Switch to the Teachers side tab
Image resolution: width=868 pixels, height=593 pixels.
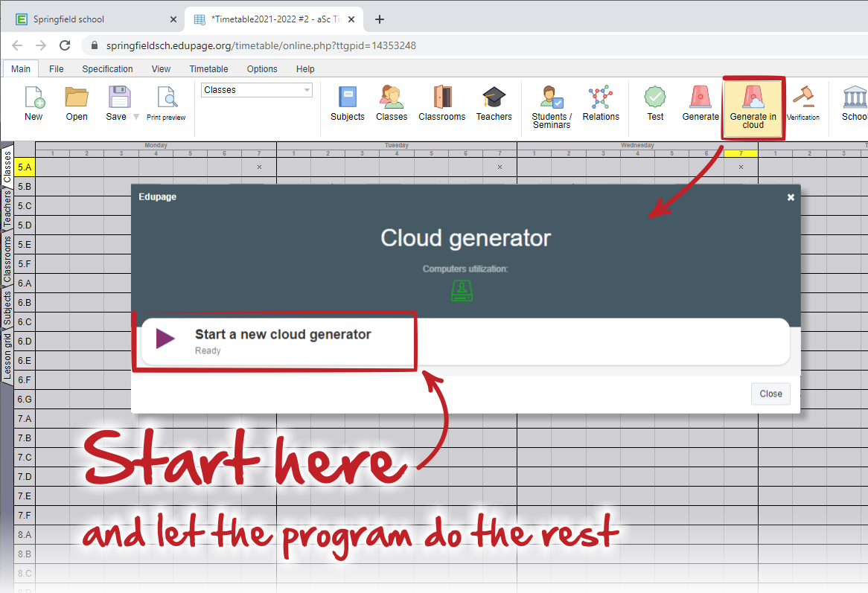point(7,208)
